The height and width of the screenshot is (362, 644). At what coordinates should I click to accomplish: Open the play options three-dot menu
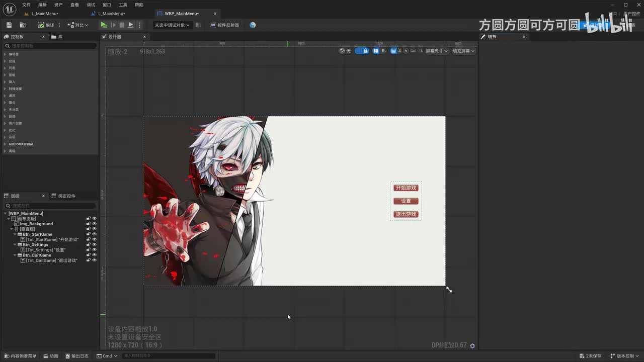pos(139,25)
